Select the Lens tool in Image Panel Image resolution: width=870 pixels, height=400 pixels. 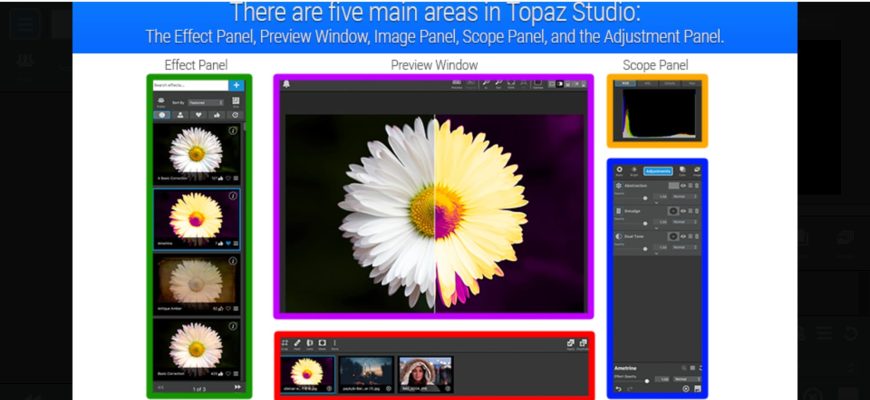pyautogui.click(x=310, y=345)
